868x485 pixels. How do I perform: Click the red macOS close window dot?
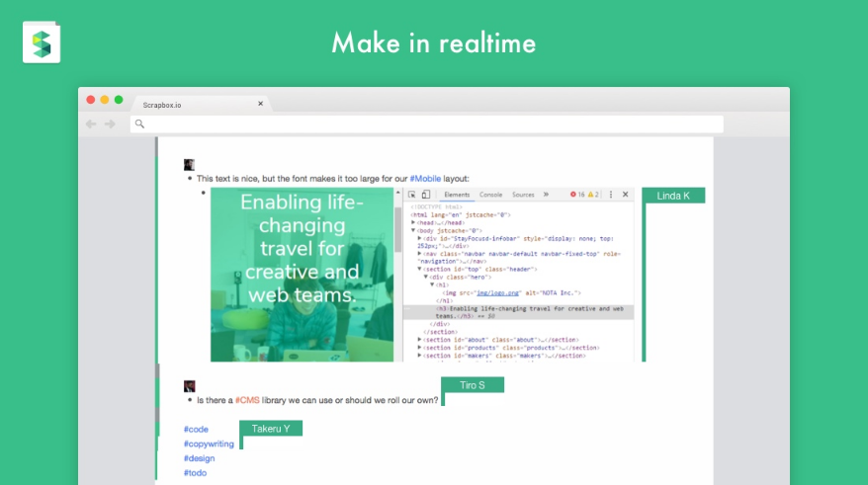91,100
